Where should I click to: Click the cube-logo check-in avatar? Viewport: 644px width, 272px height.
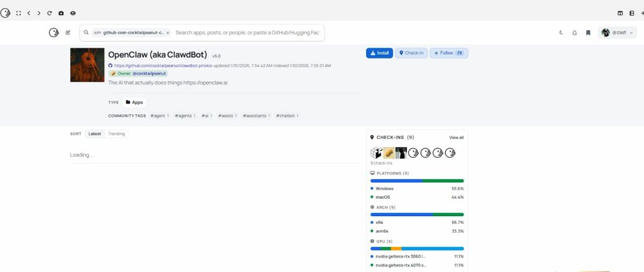pos(376,153)
